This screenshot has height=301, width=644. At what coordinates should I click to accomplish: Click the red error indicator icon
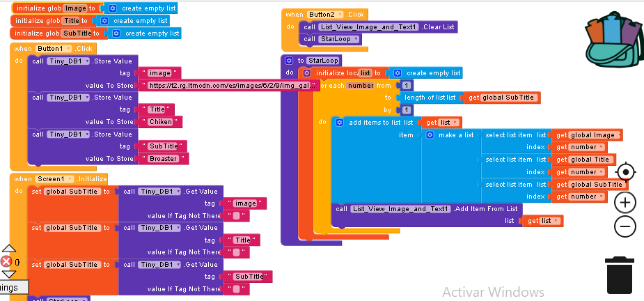pos(6,262)
